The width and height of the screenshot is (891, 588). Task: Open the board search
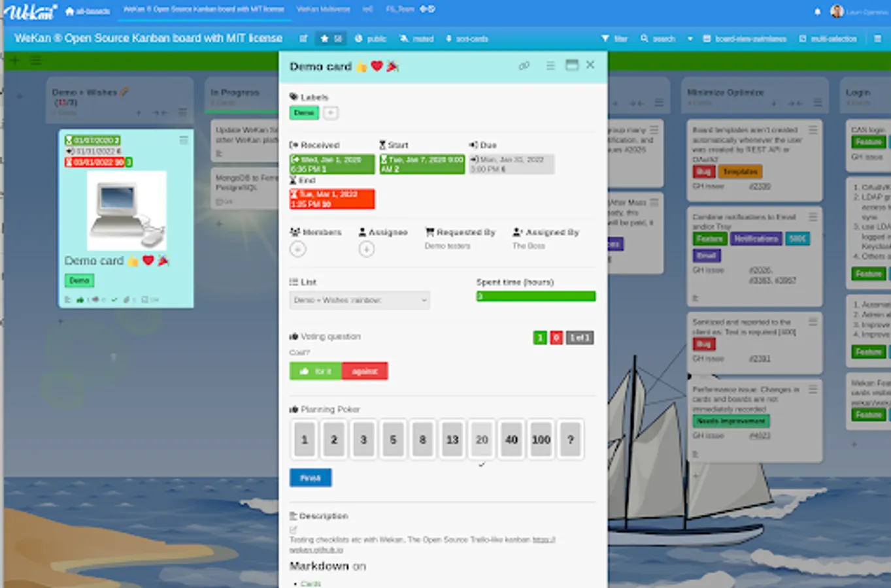(658, 39)
